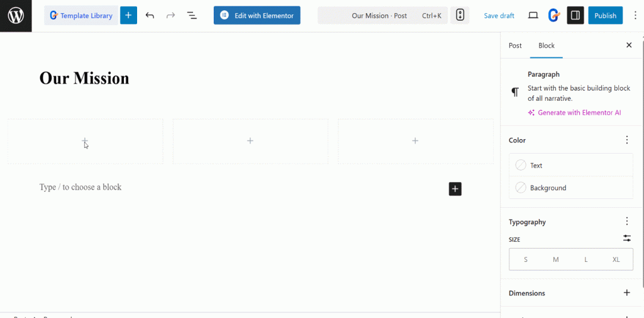The width and height of the screenshot is (644, 318).
Task: Redo the last undone change
Action: pyautogui.click(x=170, y=16)
